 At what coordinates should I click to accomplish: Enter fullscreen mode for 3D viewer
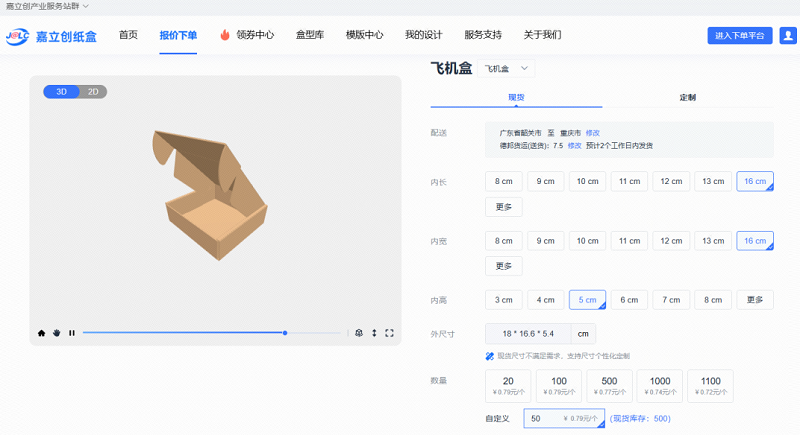[x=389, y=333]
